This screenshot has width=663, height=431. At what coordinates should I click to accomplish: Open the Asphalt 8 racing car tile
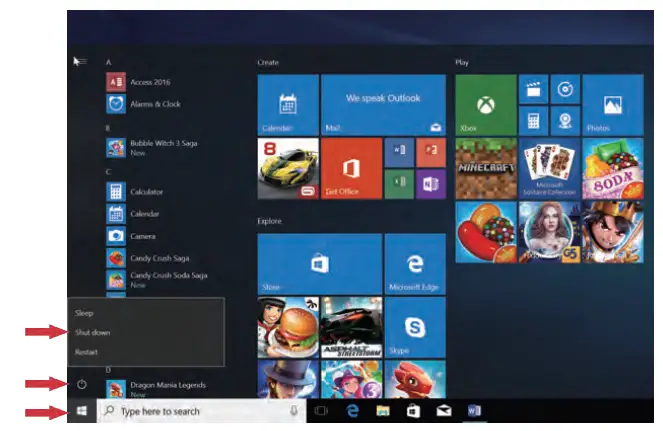[288, 168]
